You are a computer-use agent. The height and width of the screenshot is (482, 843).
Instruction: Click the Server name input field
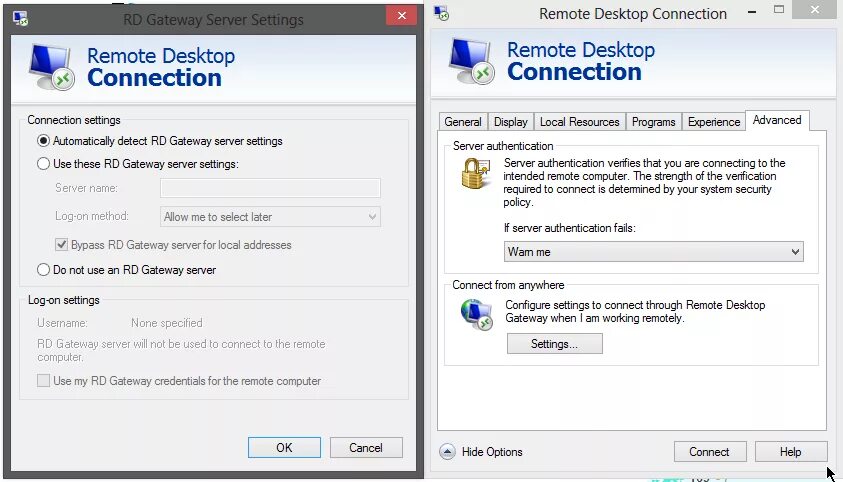(x=270, y=188)
